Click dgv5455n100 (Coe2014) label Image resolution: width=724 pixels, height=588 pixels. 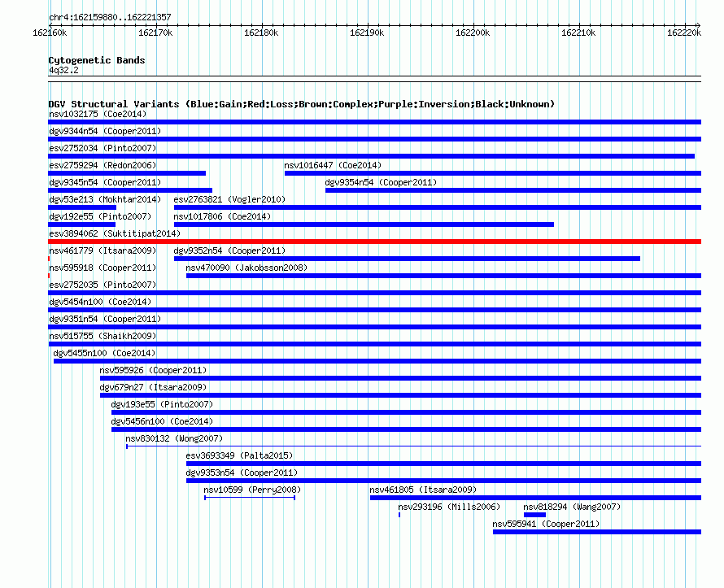pos(104,353)
